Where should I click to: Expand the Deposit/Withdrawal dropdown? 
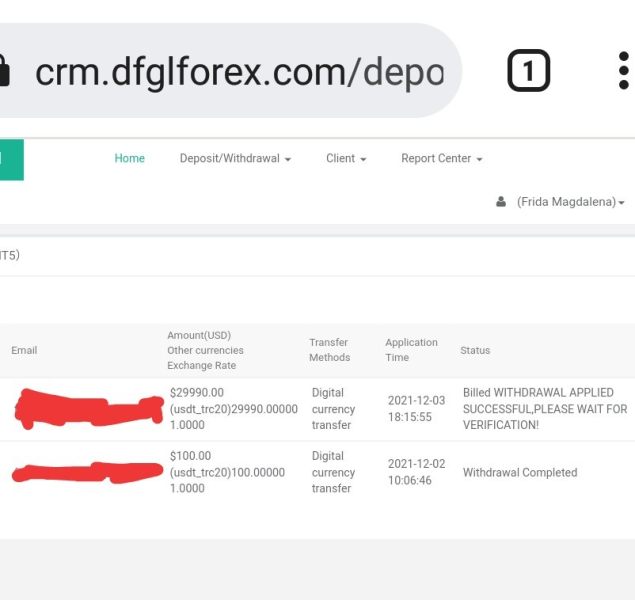[x=235, y=158]
